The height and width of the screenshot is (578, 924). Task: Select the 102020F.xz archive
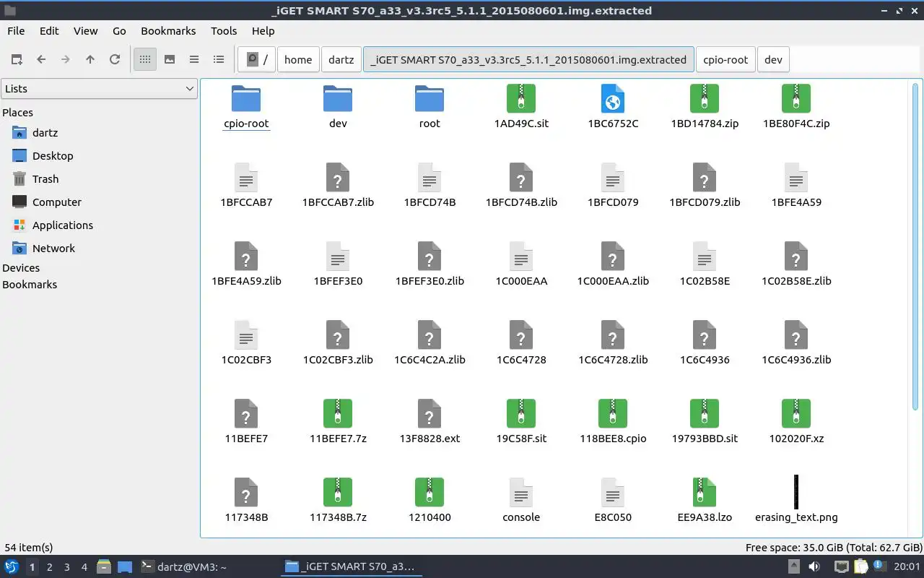tap(796, 414)
